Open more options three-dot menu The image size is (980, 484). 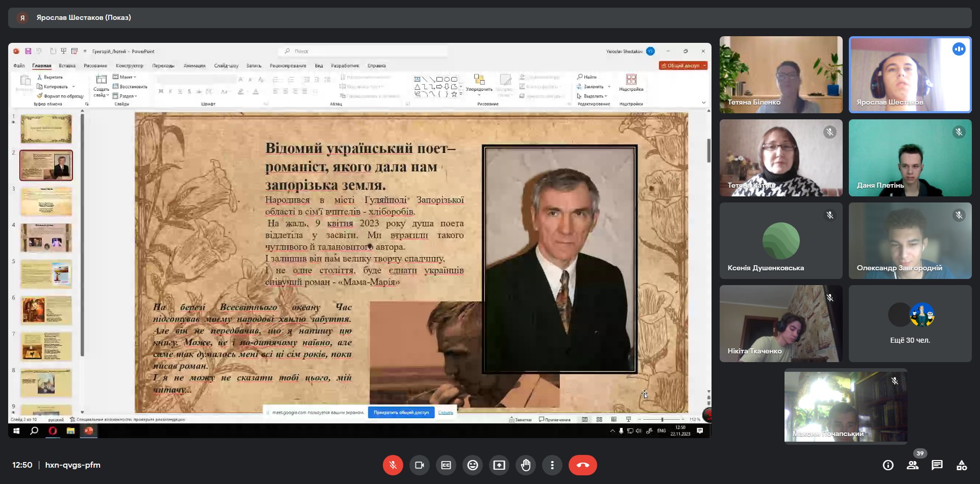(552, 465)
